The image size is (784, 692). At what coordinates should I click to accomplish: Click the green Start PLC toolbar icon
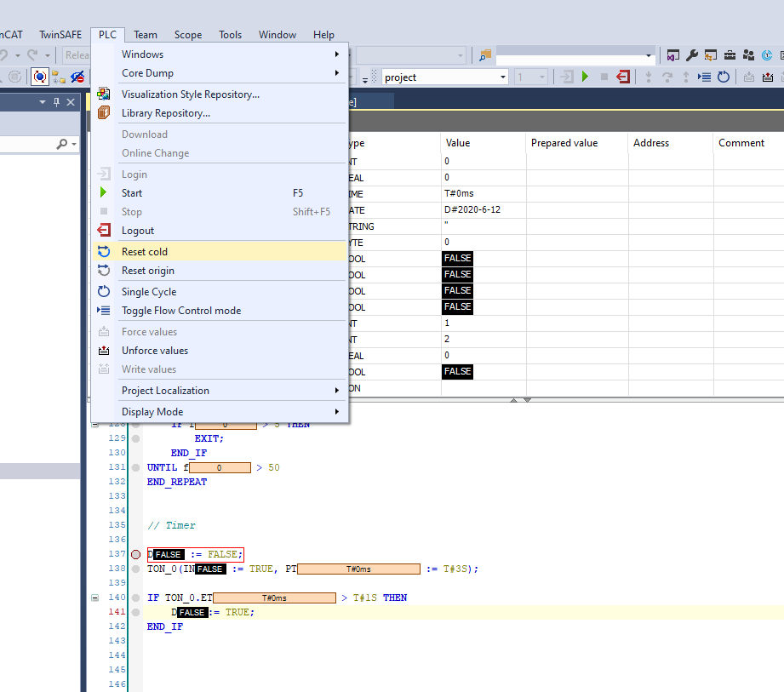tap(585, 77)
